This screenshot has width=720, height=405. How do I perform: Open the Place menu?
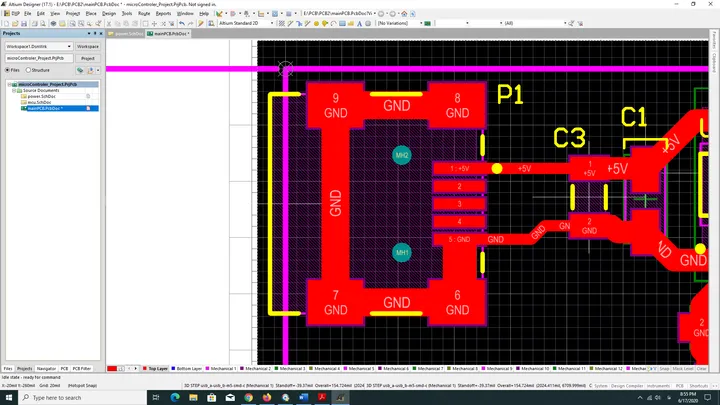pos(91,14)
